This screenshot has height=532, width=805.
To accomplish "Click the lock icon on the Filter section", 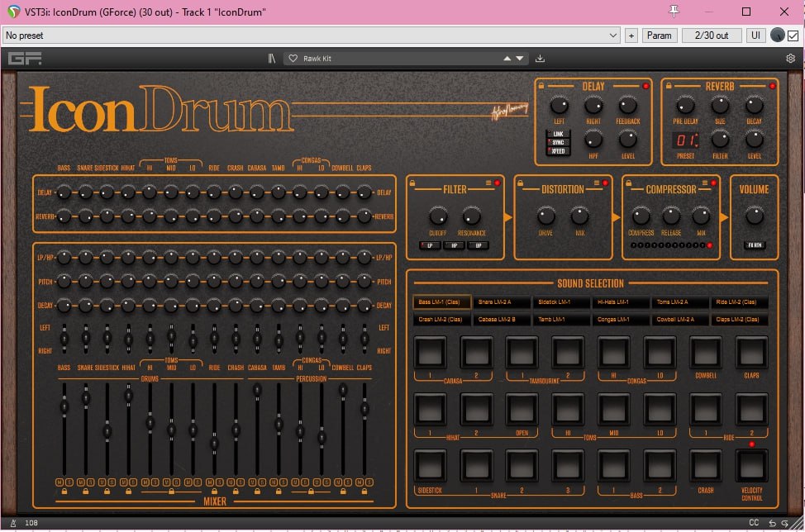I will click(x=412, y=183).
